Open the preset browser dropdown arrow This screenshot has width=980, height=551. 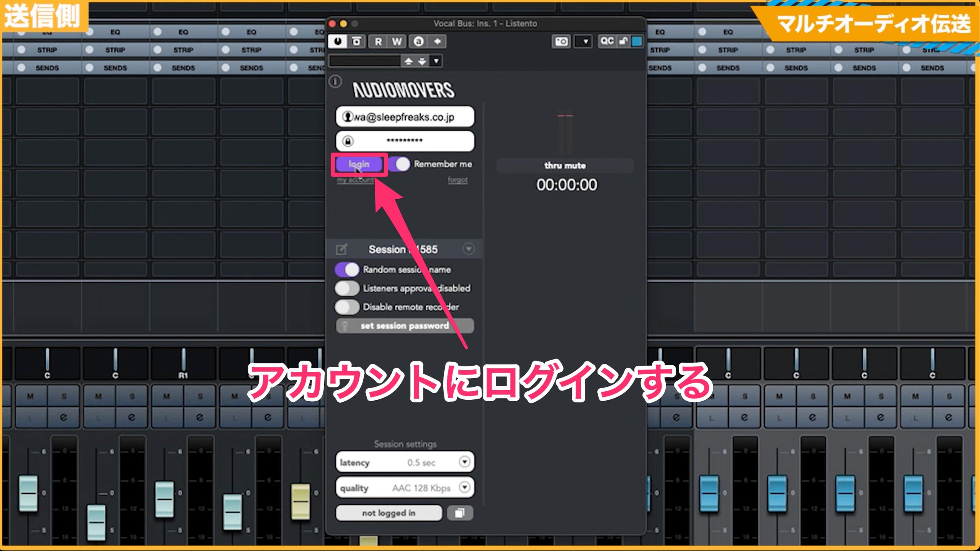(x=436, y=61)
